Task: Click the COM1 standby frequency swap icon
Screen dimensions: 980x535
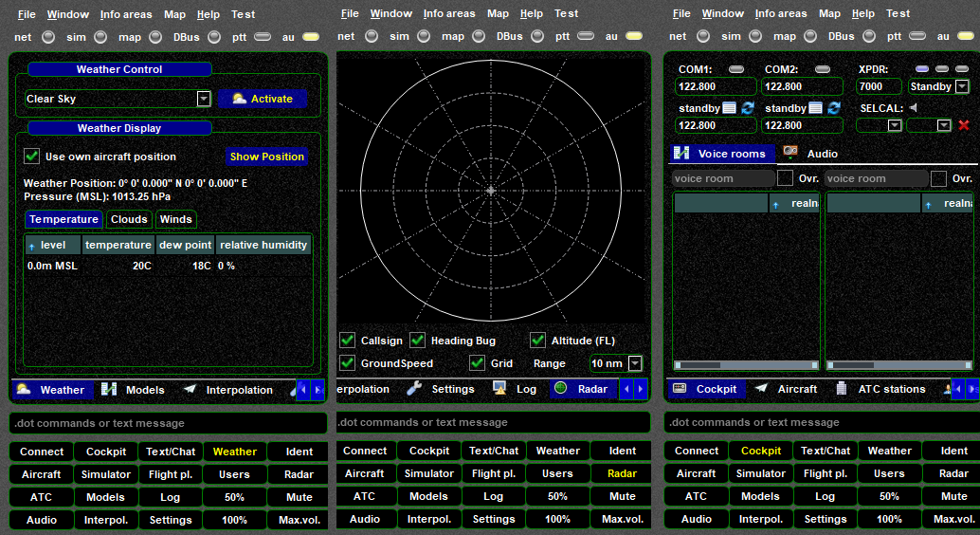Action: point(748,108)
